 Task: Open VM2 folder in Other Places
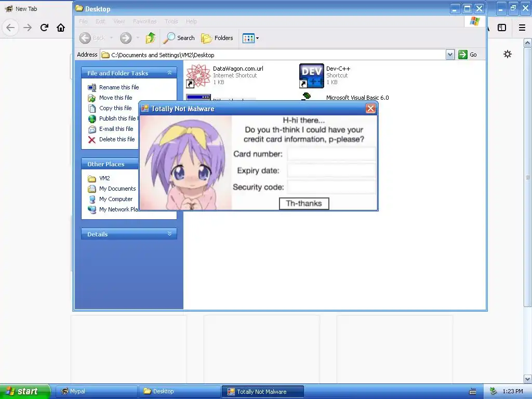click(x=99, y=179)
